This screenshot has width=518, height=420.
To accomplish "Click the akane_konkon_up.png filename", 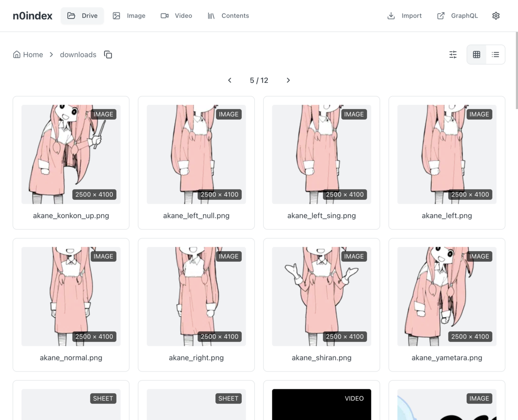I will point(71,215).
